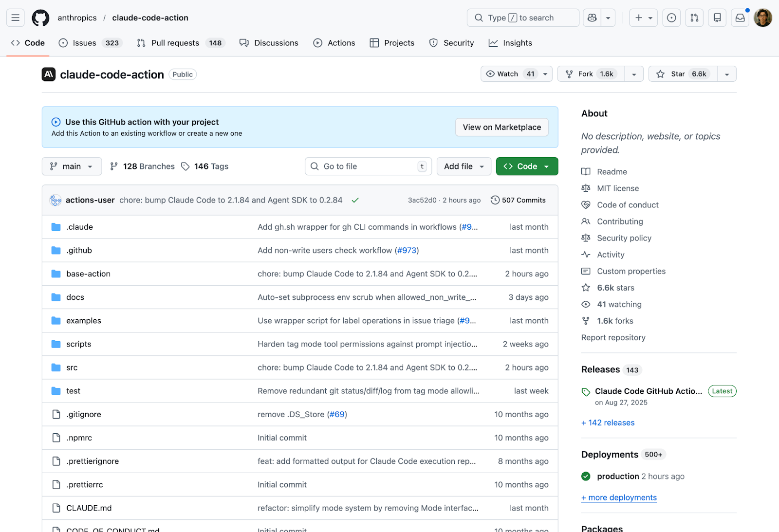Screen dimensions: 779x532
Task: Click the green checkmark on the latest commit
Action: click(x=355, y=200)
